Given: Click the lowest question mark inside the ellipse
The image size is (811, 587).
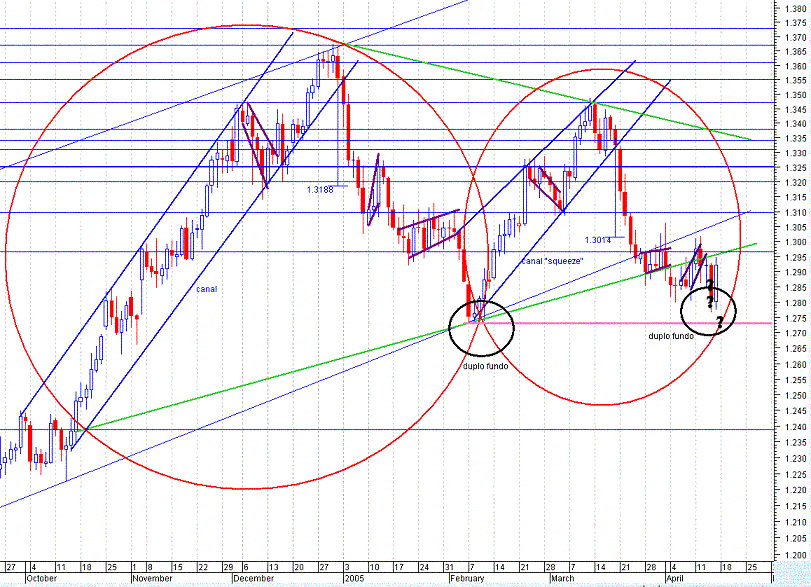Looking at the screenshot, I should click(x=720, y=322).
